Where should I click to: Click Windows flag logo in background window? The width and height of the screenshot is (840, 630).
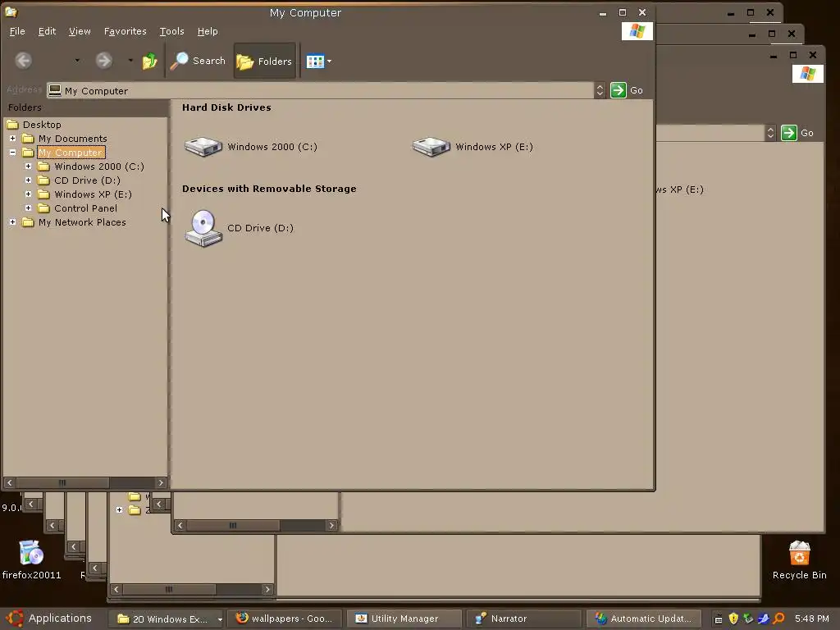click(808, 73)
